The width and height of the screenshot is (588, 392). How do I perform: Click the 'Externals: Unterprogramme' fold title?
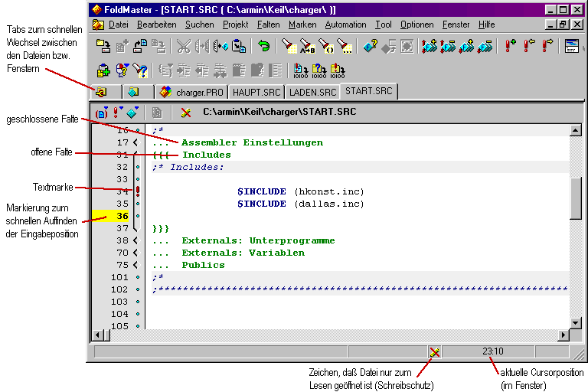(258, 240)
